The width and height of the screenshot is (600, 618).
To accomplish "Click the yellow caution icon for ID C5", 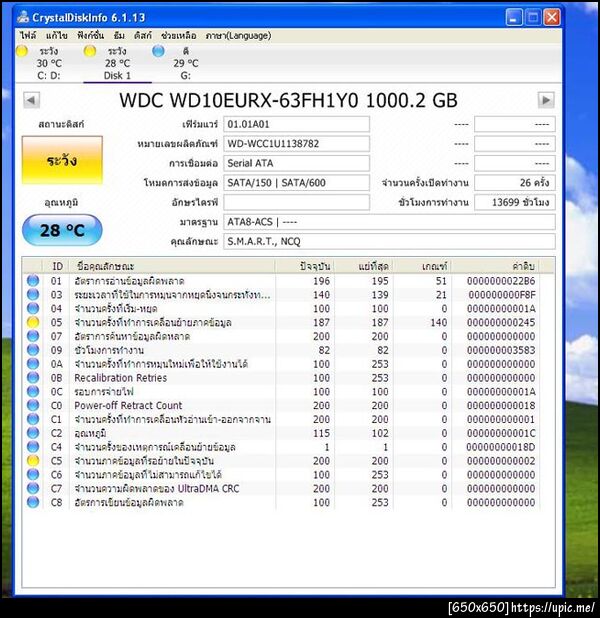I will 33,460.
